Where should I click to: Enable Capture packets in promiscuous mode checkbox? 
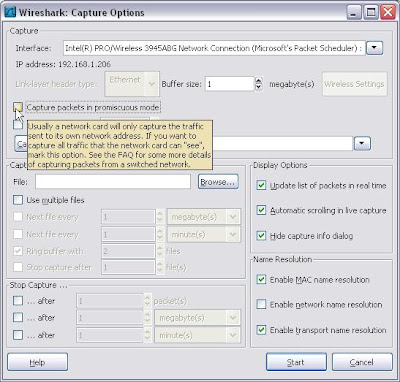click(x=18, y=107)
